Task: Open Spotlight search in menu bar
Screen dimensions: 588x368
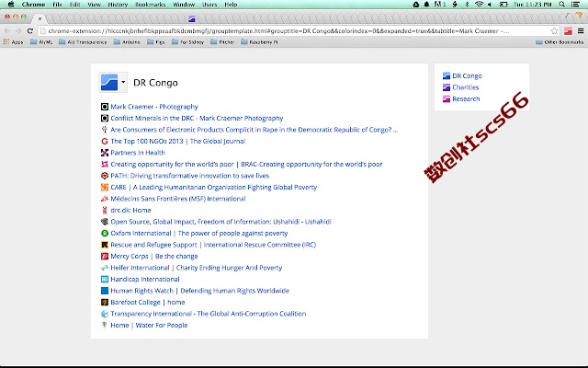Action: pos(561,5)
